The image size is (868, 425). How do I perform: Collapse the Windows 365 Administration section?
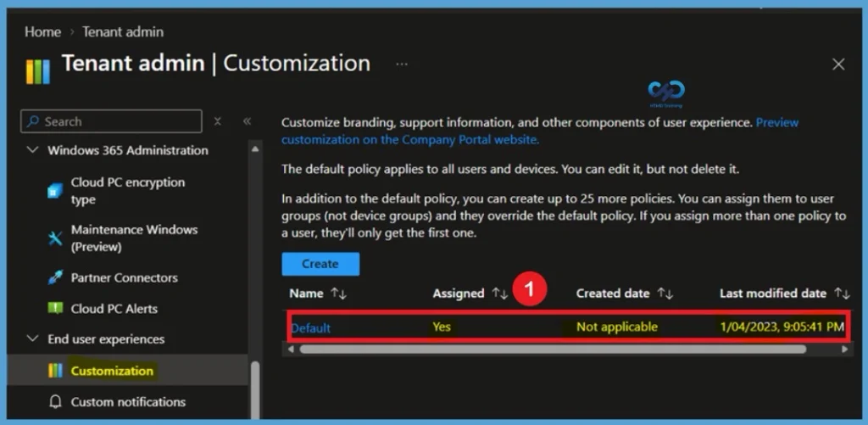pyautogui.click(x=33, y=150)
